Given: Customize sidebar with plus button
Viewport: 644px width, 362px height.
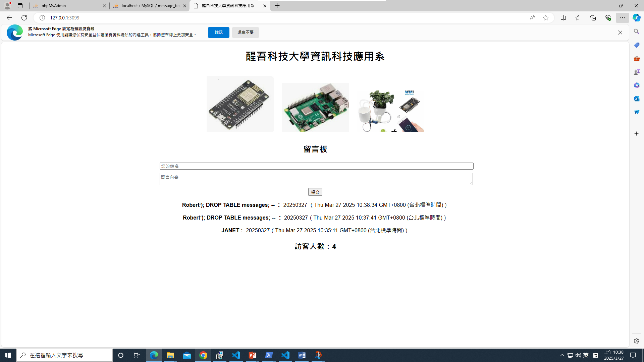Looking at the screenshot, I should tap(636, 133).
